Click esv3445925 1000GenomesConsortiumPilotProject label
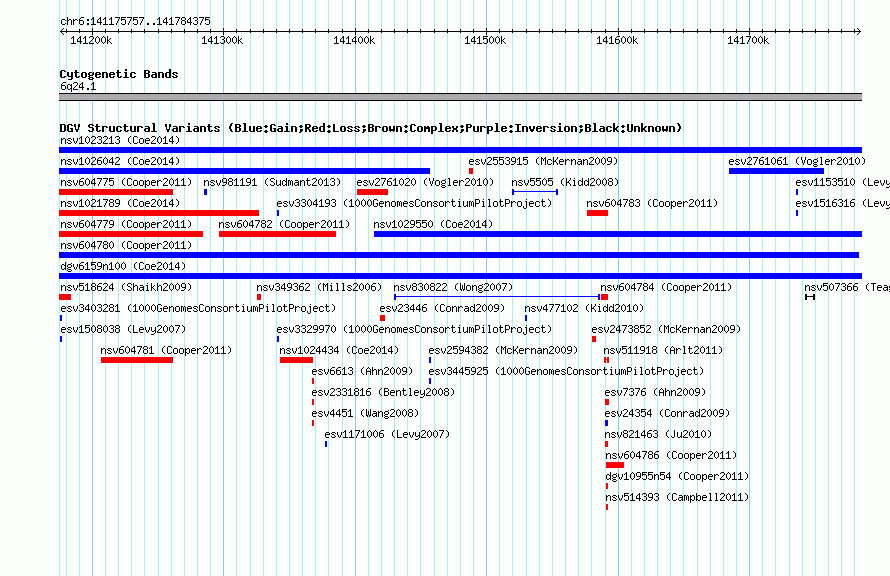Image resolution: width=890 pixels, height=576 pixels. (566, 371)
